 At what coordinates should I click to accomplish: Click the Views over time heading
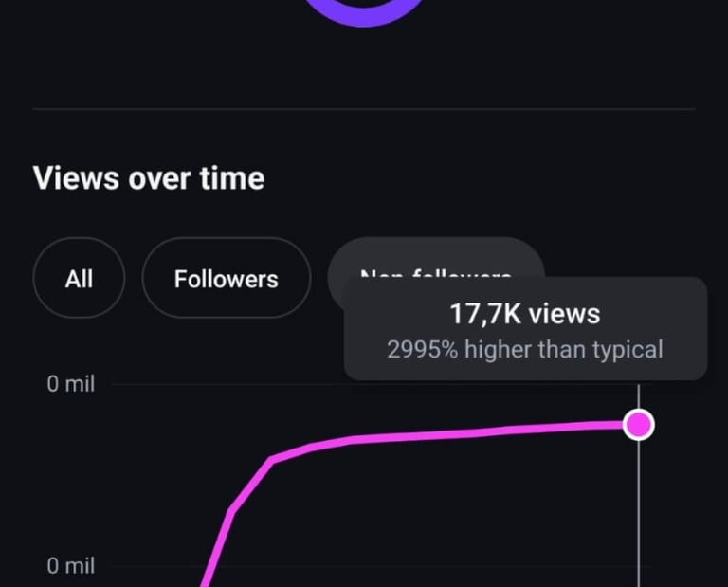point(148,178)
